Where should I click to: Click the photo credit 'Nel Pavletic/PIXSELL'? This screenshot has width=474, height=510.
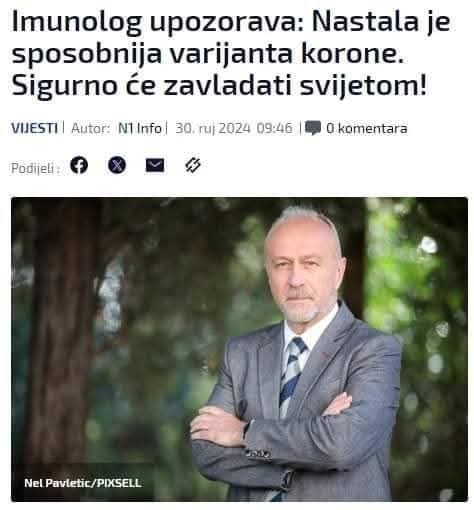(x=83, y=483)
